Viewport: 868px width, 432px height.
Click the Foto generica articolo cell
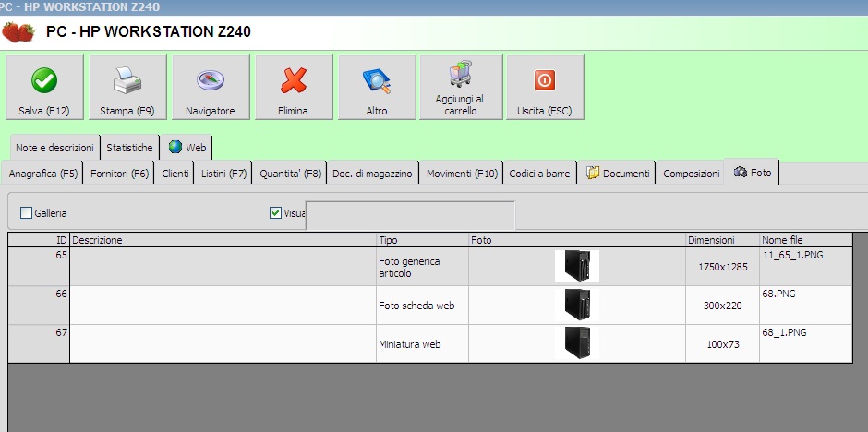pos(422,267)
